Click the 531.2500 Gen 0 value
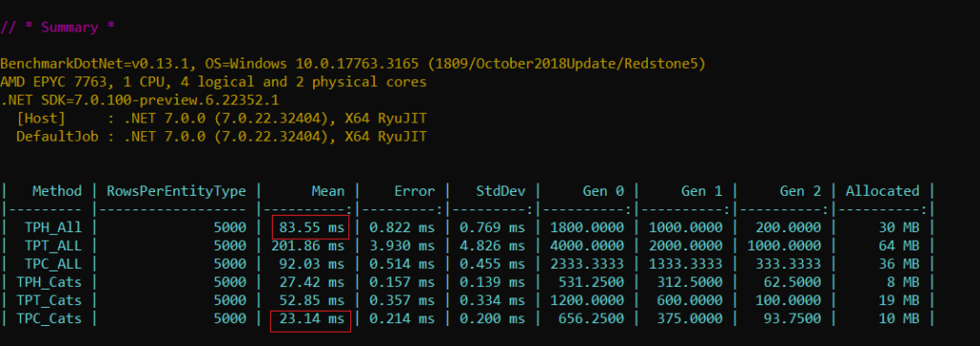Viewport: 980px width, 346px height. tap(591, 282)
